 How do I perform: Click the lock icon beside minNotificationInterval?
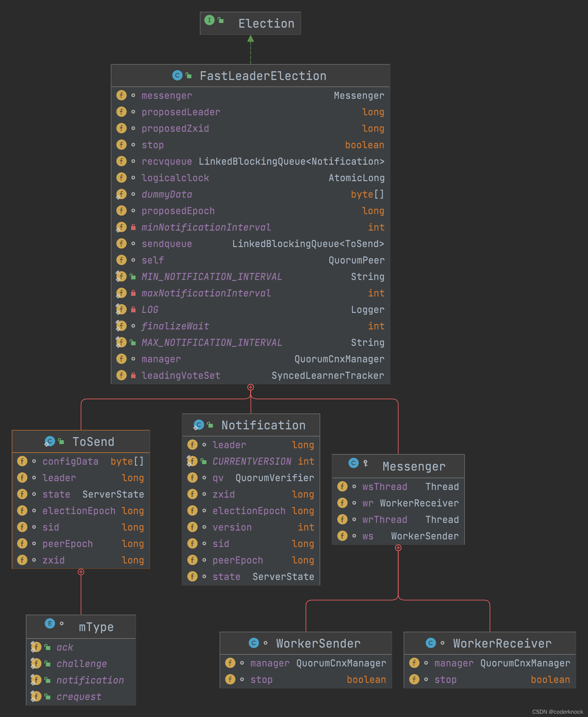click(x=133, y=227)
